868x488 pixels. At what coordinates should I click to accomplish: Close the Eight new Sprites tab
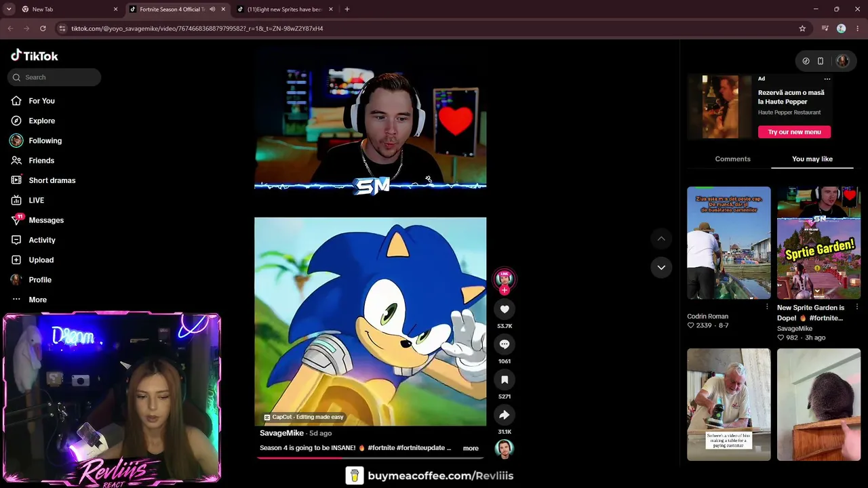(331, 9)
